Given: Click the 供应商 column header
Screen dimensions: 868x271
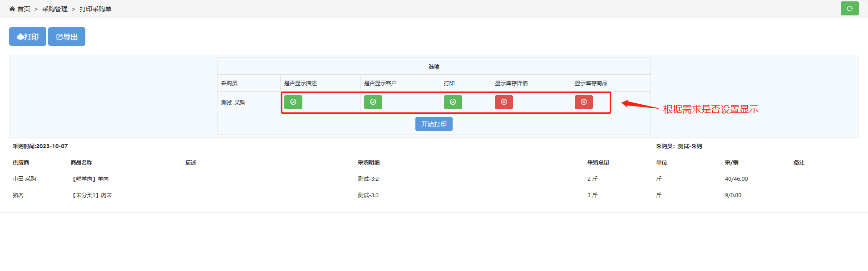Looking at the screenshot, I should (21, 163).
